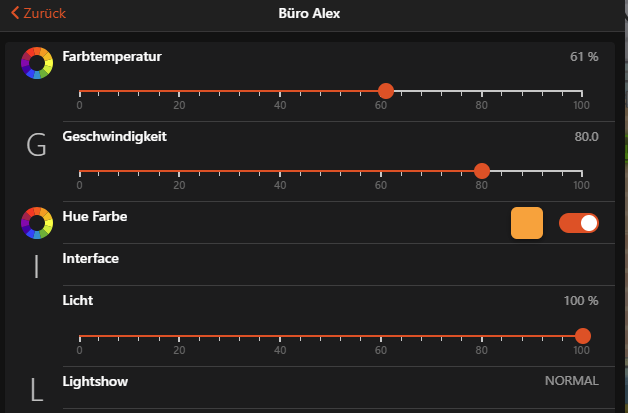The image size is (628, 413).
Task: Click the I section letter icon
Action: pyautogui.click(x=37, y=266)
